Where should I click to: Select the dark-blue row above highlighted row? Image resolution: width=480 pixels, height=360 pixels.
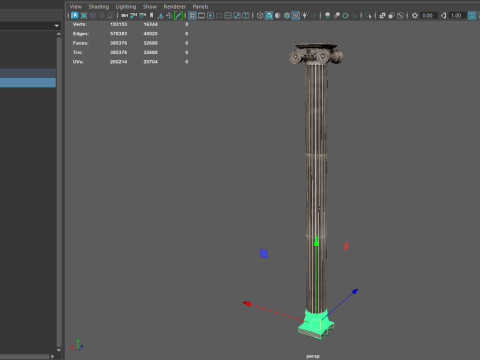(28, 73)
